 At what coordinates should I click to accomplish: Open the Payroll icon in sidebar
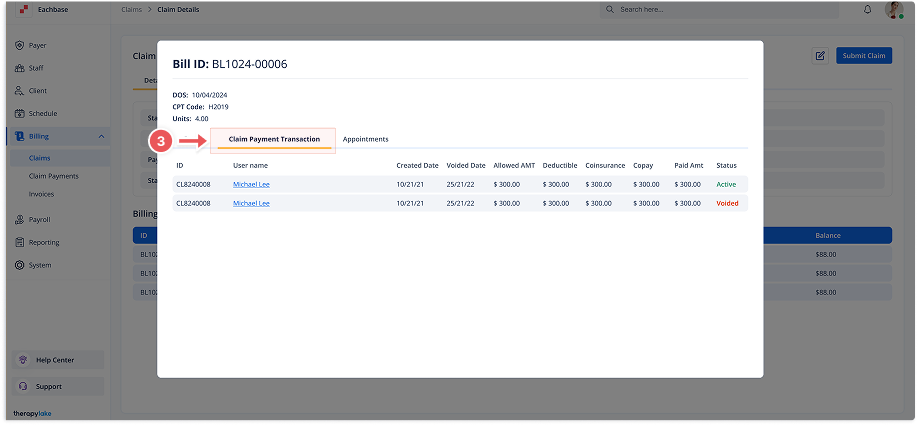(x=19, y=219)
